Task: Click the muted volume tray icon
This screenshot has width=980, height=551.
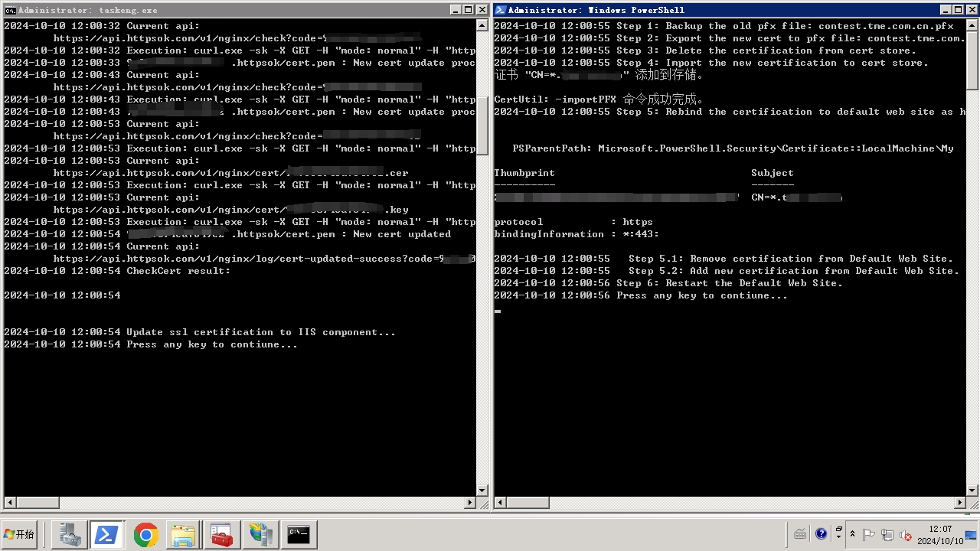Action: (906, 535)
